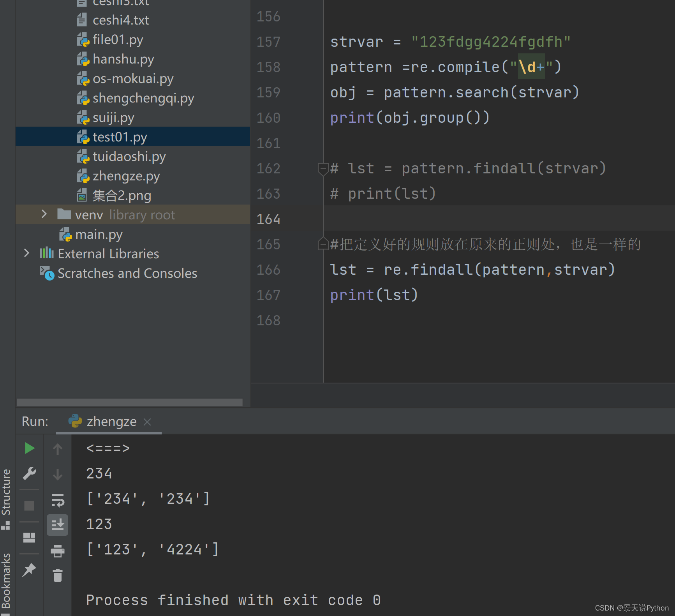Screen dimensions: 675x616
Task: Click Python icon on zhengze run tab
Action: point(75,421)
